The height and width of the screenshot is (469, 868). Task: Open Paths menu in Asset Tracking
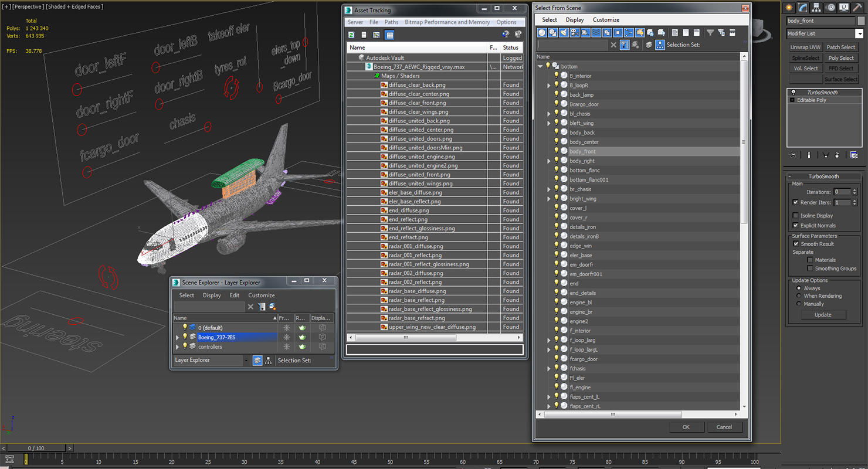(x=391, y=22)
